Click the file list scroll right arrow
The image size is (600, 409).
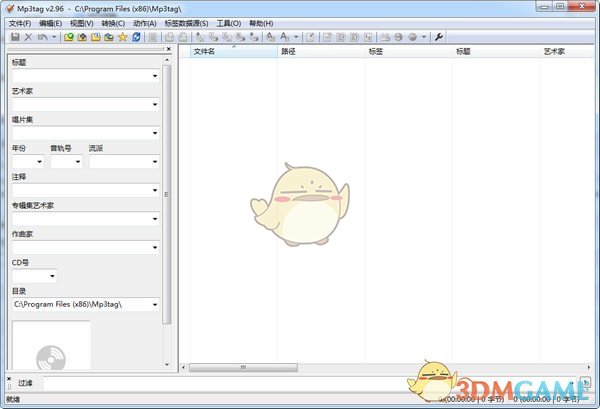click(x=589, y=367)
